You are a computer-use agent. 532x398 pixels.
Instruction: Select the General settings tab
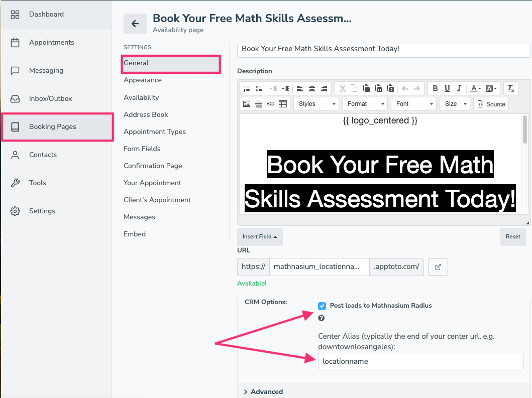coord(171,64)
